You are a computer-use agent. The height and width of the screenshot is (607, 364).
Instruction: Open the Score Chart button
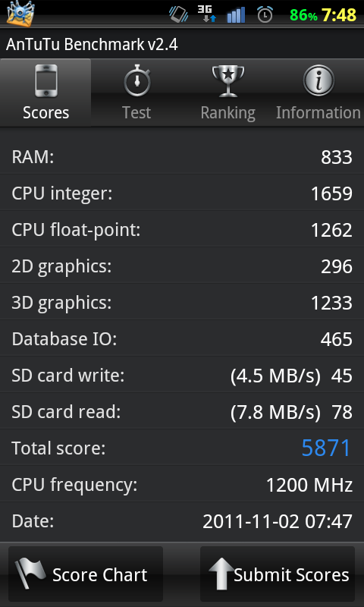coord(86,574)
